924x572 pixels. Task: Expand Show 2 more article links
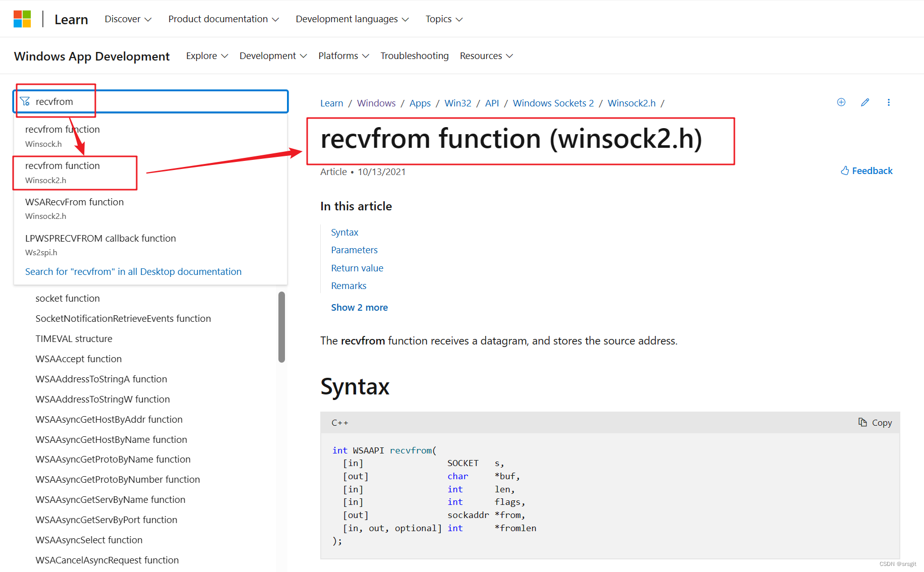point(359,307)
